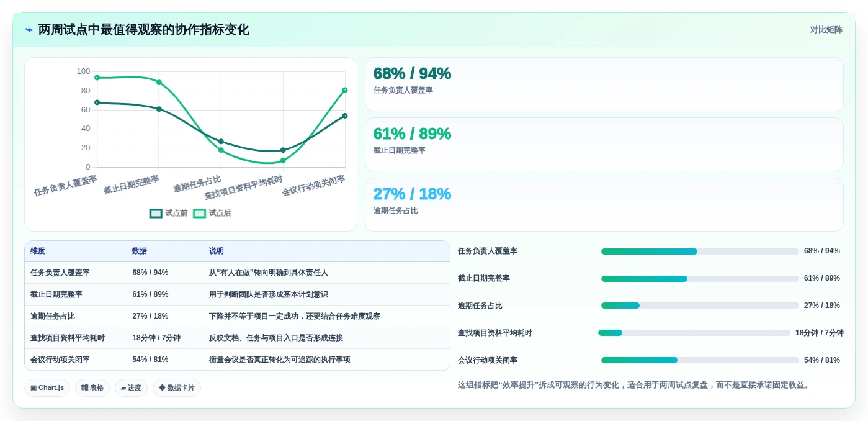The width and height of the screenshot is (868, 421).
Task: Click the dashboard title 两周试点中最值得观察的协作指标变化
Action: tap(144, 30)
